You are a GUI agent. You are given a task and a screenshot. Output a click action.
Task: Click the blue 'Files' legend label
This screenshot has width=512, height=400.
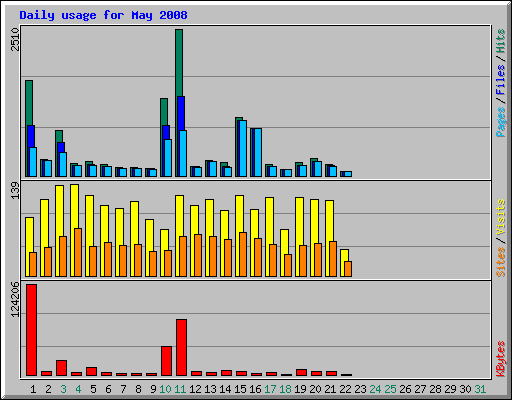(x=501, y=79)
